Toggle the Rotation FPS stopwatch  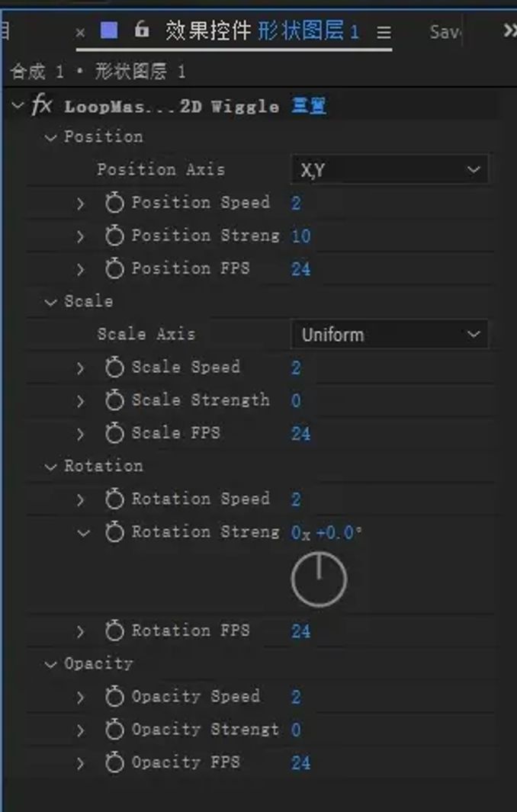pos(114,631)
